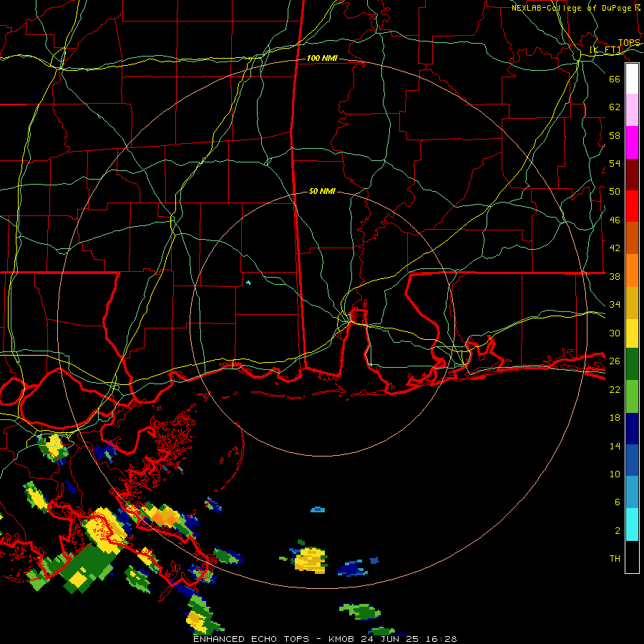This screenshot has height=644, width=644.
Task: Select the gold legend color block
Action: tap(632, 303)
